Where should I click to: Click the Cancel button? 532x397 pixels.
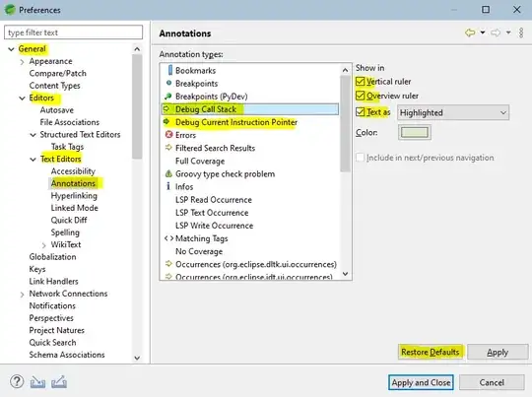click(x=492, y=382)
